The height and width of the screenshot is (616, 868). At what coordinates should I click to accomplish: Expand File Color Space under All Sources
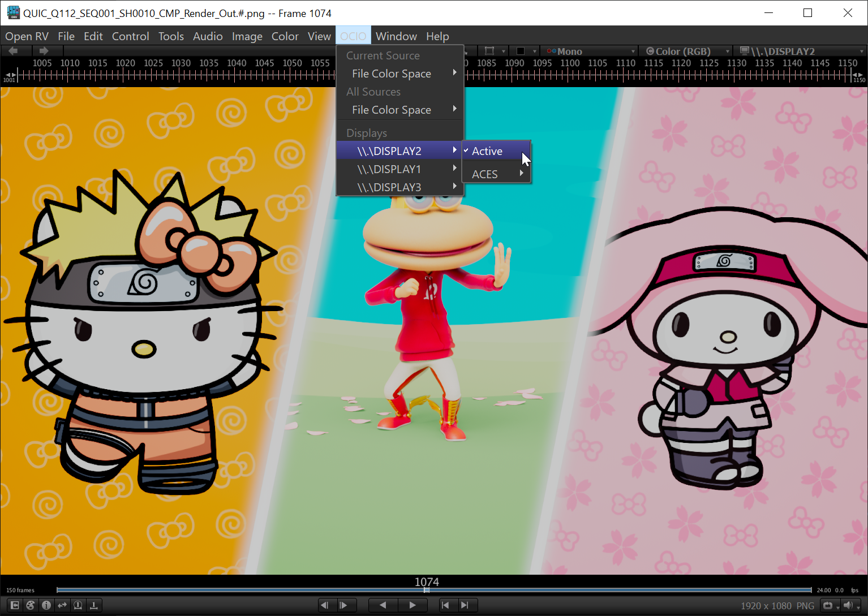tap(400, 110)
